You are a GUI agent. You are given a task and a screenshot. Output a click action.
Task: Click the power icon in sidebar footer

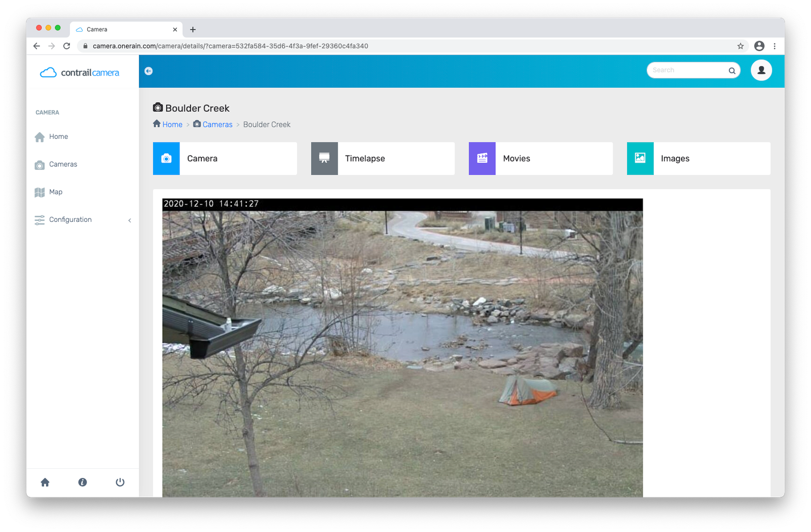[x=120, y=482]
